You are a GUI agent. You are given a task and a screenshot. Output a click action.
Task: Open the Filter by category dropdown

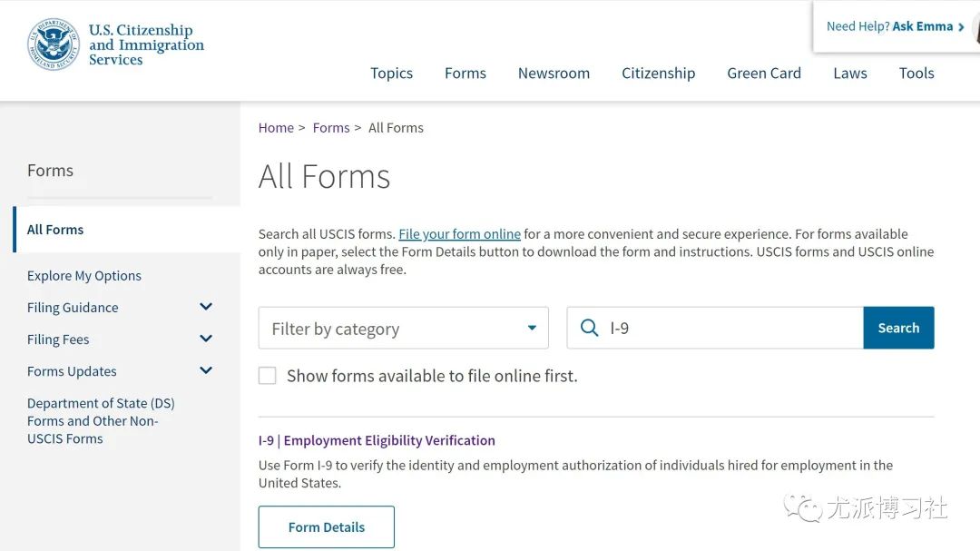(403, 328)
